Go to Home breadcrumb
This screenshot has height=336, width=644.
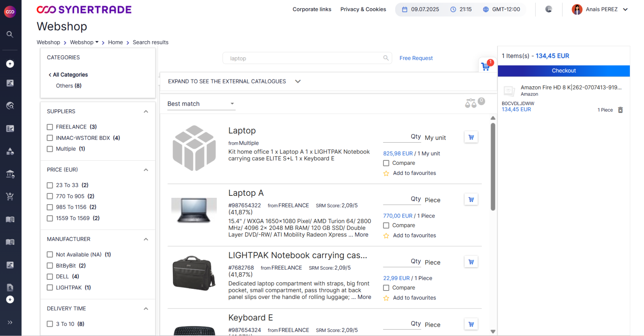pos(116,42)
